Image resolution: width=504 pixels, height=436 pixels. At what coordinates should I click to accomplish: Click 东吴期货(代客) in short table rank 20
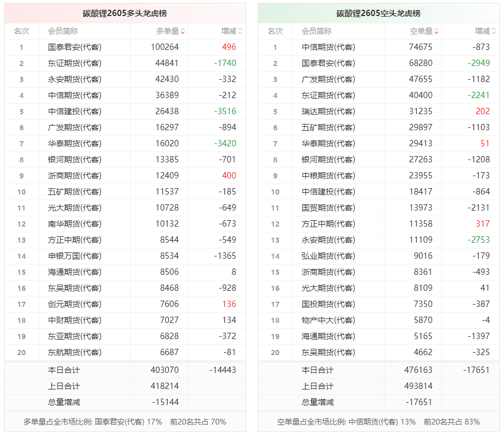[x=328, y=352]
